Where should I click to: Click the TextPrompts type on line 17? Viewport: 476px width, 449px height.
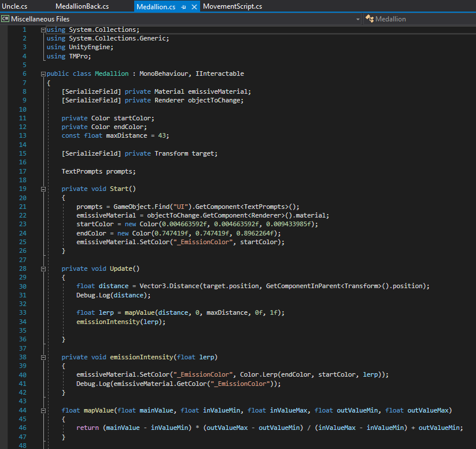point(82,171)
